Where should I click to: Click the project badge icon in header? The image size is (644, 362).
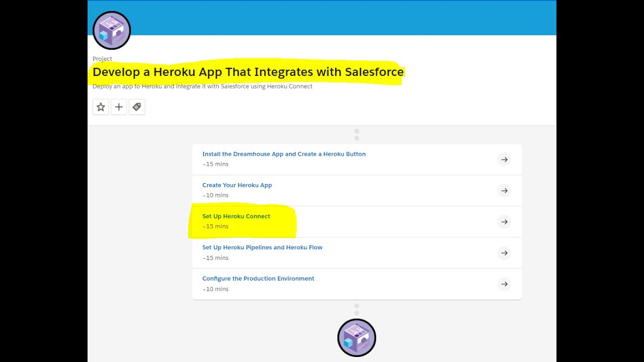[112, 30]
